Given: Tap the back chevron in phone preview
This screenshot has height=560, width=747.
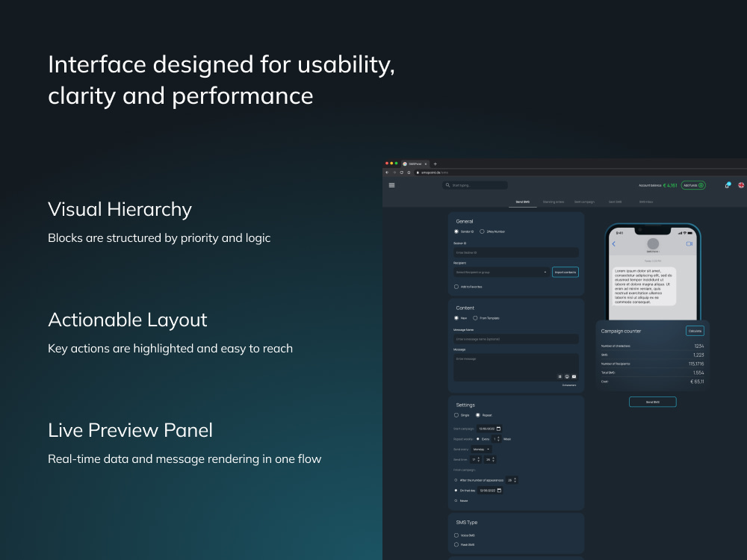Looking at the screenshot, I should [x=613, y=244].
